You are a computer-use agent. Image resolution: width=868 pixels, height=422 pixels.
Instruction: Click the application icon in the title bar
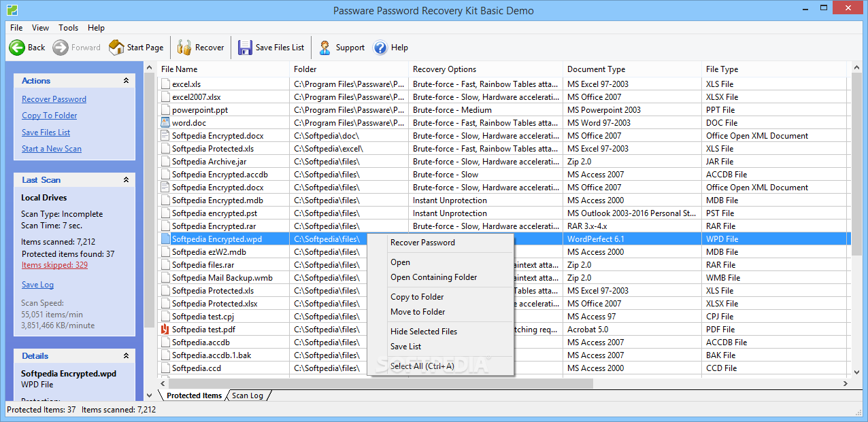click(x=11, y=10)
